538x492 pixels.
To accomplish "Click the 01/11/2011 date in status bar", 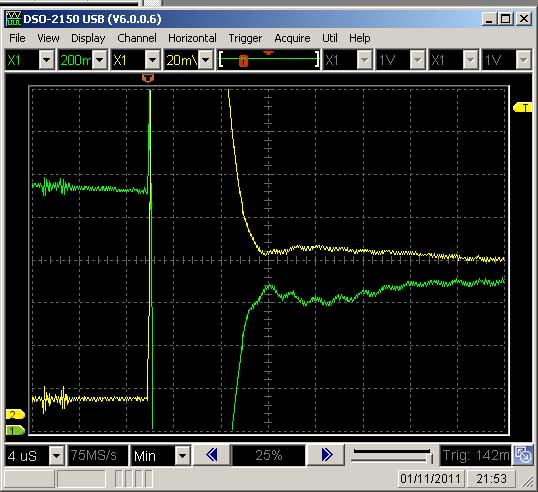I will pos(430,478).
